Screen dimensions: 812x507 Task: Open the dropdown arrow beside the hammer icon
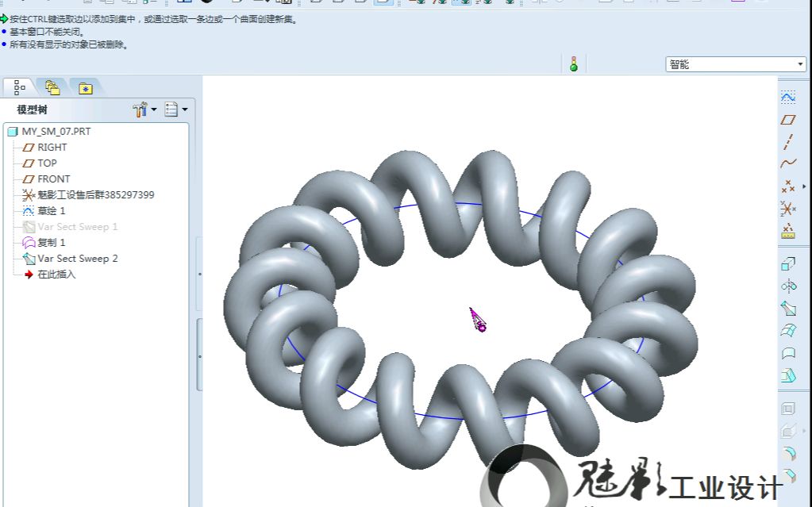point(155,109)
